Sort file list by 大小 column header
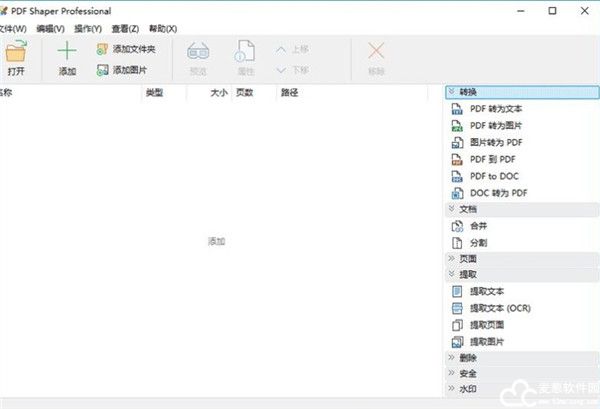 click(219, 92)
